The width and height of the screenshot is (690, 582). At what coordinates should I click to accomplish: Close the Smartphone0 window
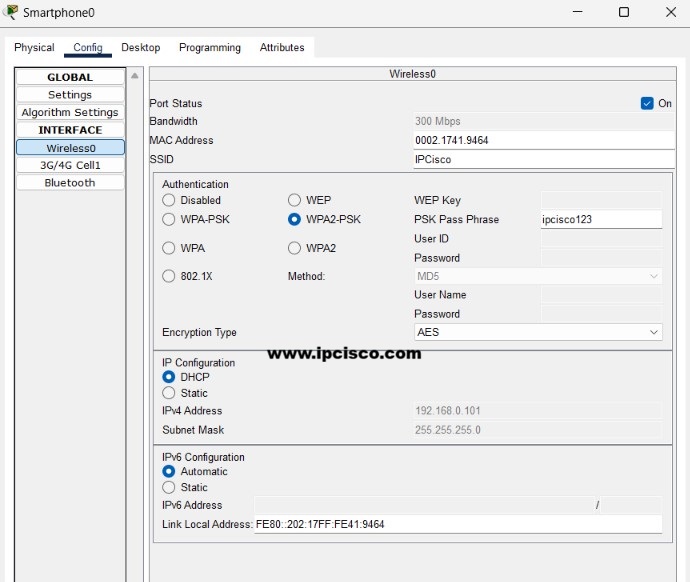(x=671, y=12)
